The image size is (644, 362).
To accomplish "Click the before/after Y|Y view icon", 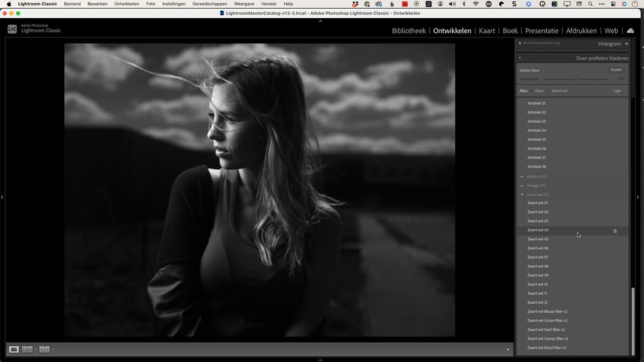I will point(45,349).
